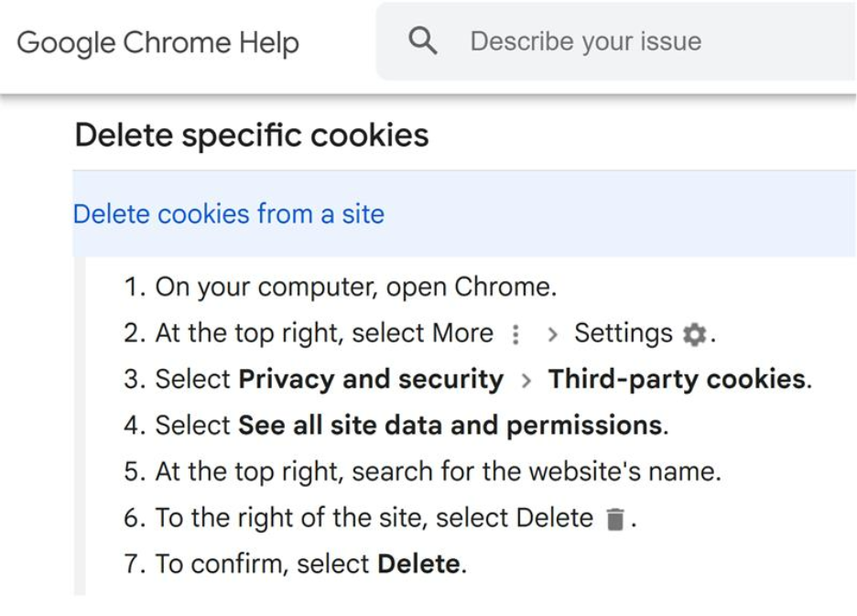Select the bold Privacy and security text

pyautogui.click(x=371, y=379)
